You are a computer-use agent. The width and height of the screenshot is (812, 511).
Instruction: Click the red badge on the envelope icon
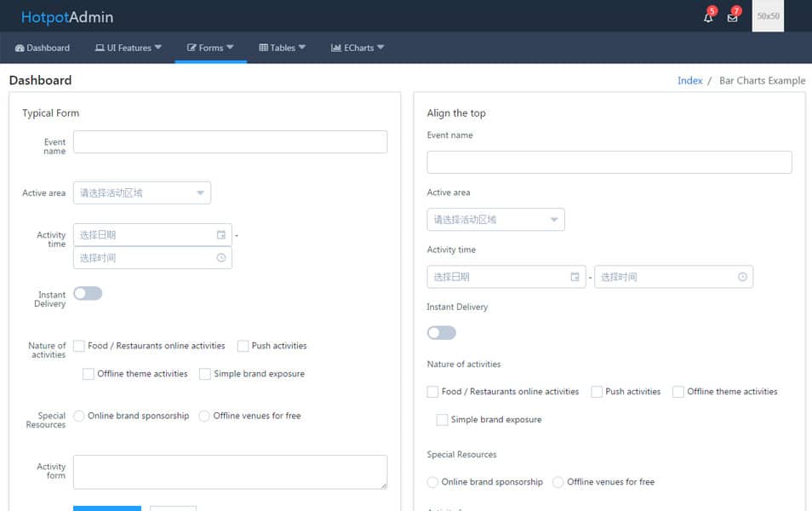[x=736, y=10]
